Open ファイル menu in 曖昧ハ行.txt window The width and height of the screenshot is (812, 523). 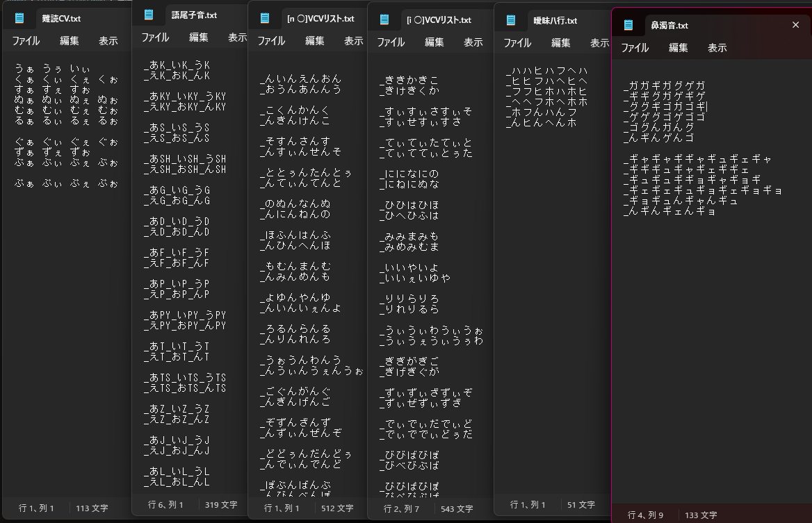(517, 43)
